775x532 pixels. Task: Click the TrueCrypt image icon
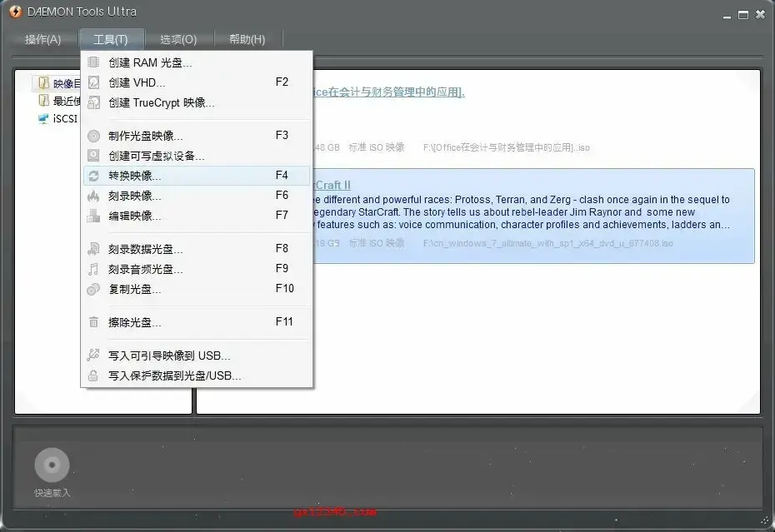(93, 102)
